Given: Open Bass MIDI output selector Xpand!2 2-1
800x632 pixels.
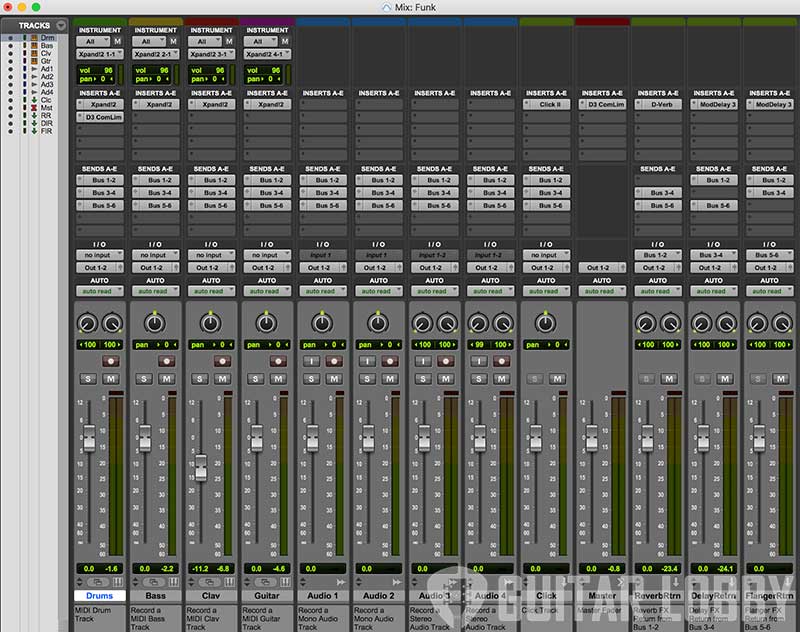Looking at the screenshot, I should (156, 54).
